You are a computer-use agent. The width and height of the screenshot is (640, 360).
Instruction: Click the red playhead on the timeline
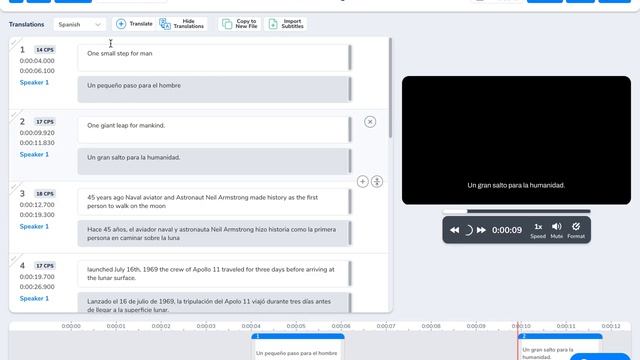pyautogui.click(x=518, y=341)
